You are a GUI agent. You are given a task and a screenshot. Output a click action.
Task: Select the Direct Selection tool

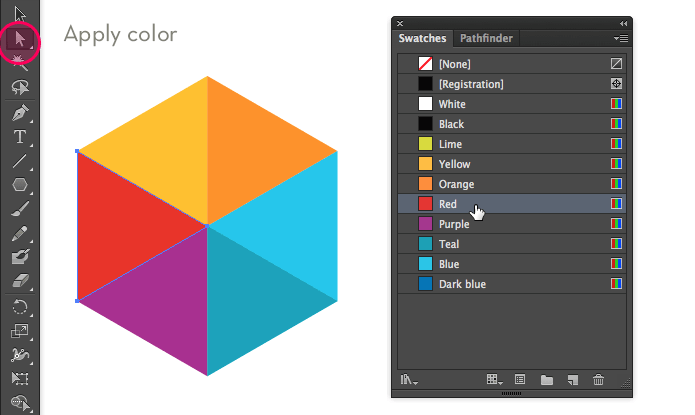point(20,40)
